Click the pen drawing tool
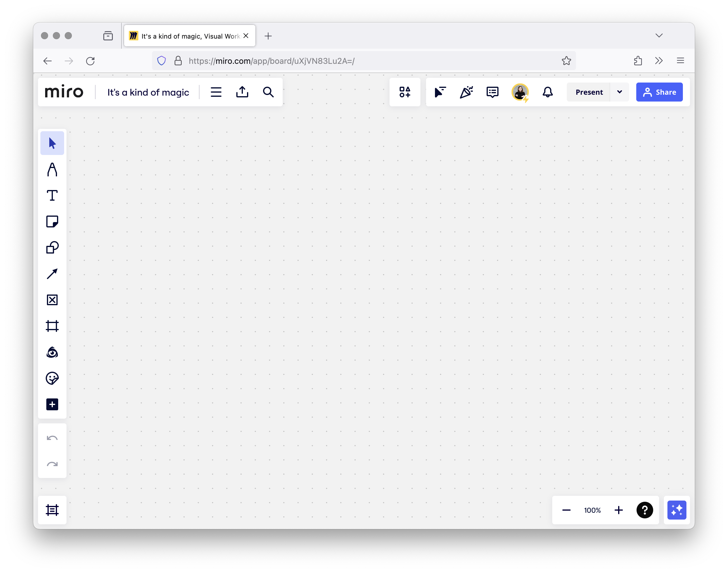 coord(52,170)
